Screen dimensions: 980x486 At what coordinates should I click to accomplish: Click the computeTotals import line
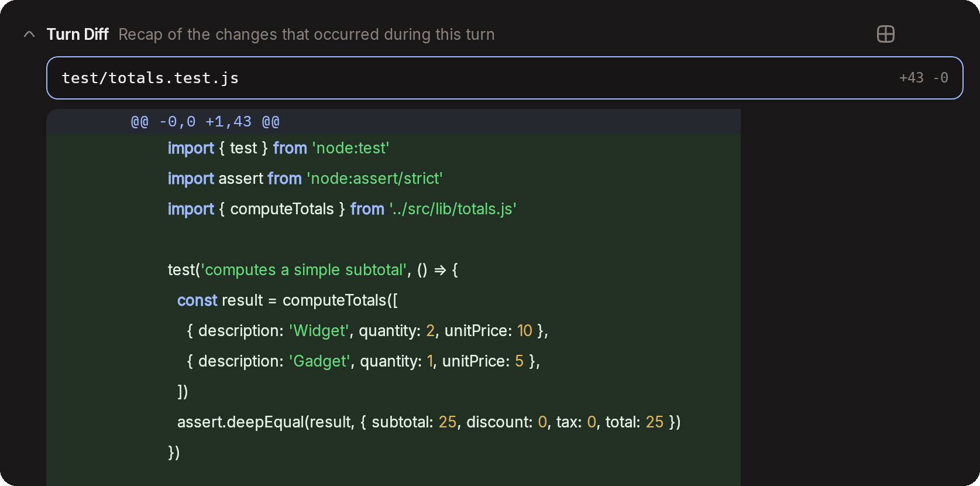tap(342, 209)
